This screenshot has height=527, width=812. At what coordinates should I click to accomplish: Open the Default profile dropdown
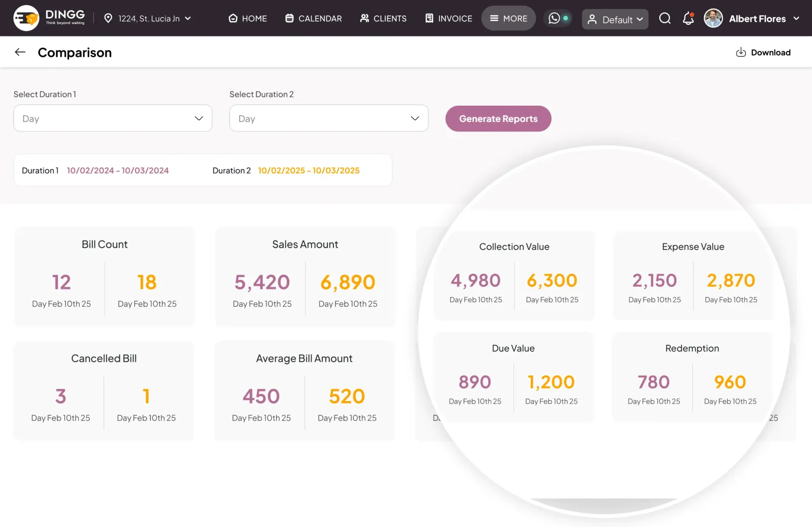(615, 19)
